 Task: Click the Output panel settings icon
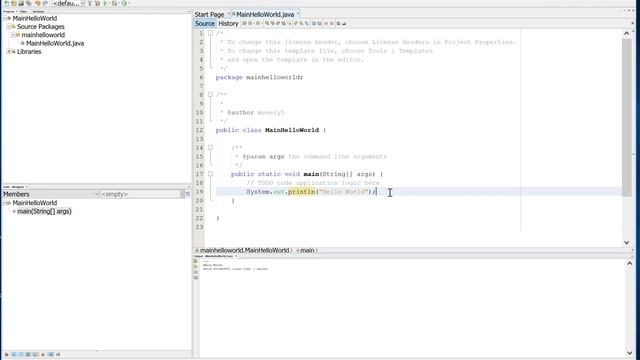(x=196, y=278)
